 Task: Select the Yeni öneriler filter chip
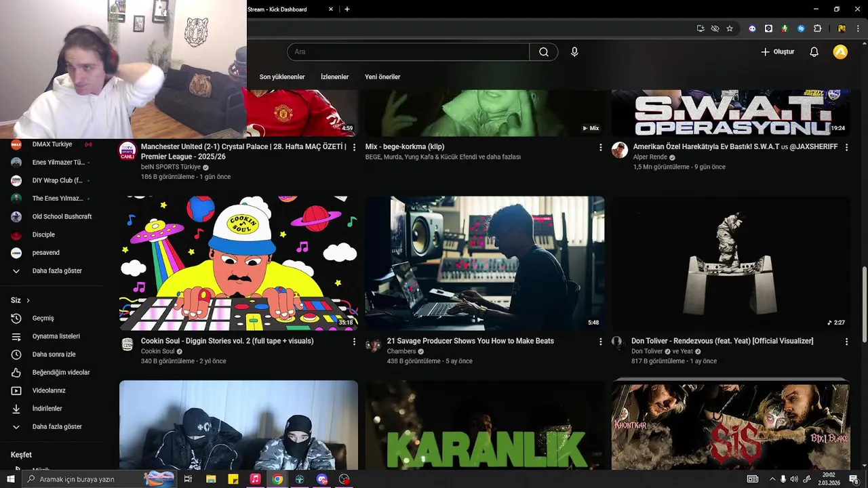382,77
